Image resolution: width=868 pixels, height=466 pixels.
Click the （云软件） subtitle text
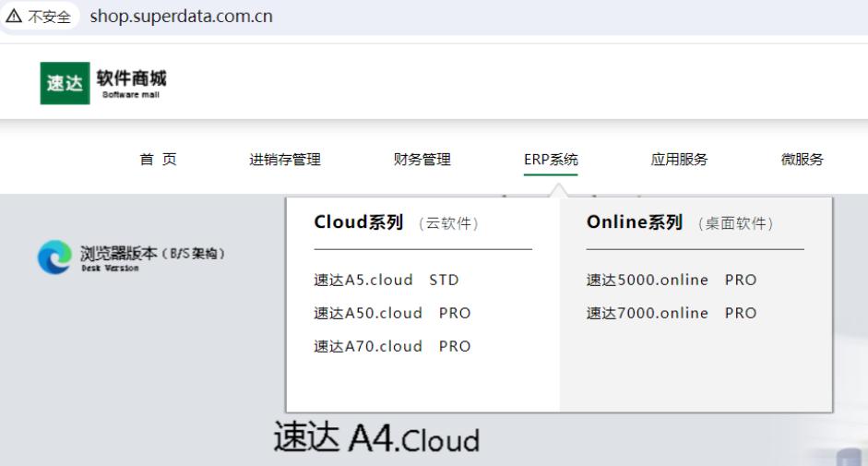pos(448,223)
